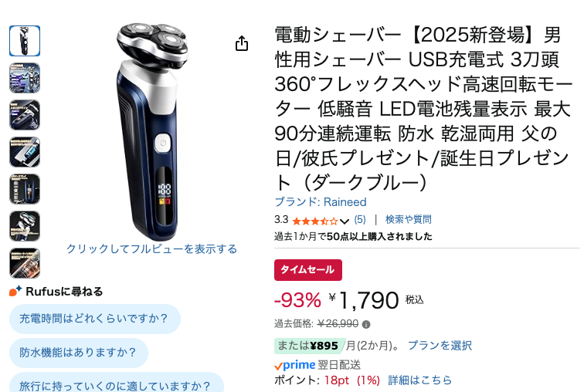Screen dimensions: 584x392
Task: Click the 検索や質問 link
Action: pos(408,219)
